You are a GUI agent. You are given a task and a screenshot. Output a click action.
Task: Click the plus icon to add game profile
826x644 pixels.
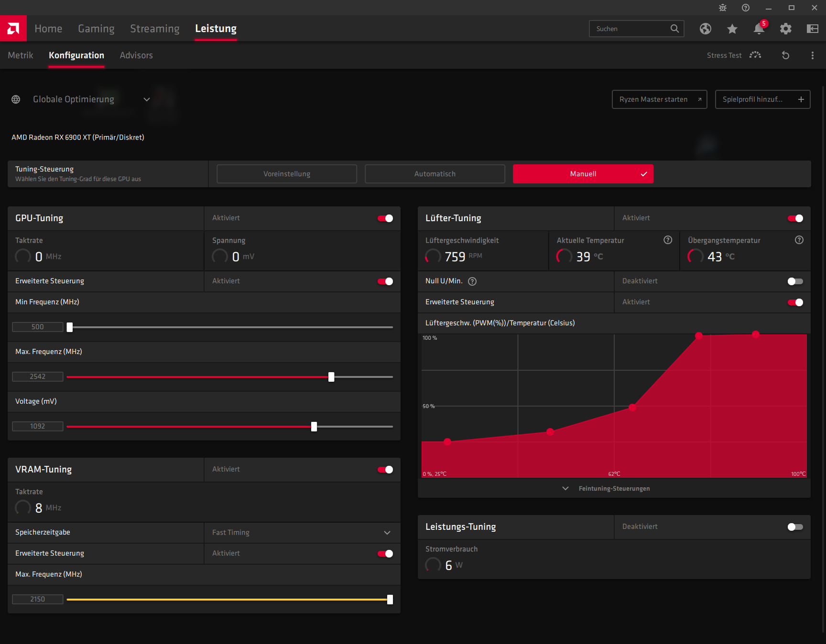coord(801,99)
